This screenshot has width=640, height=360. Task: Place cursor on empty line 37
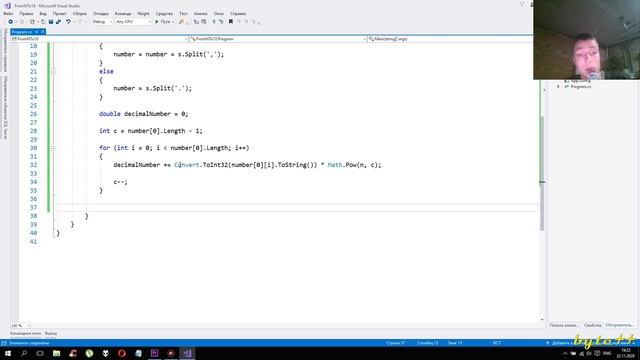297,207
